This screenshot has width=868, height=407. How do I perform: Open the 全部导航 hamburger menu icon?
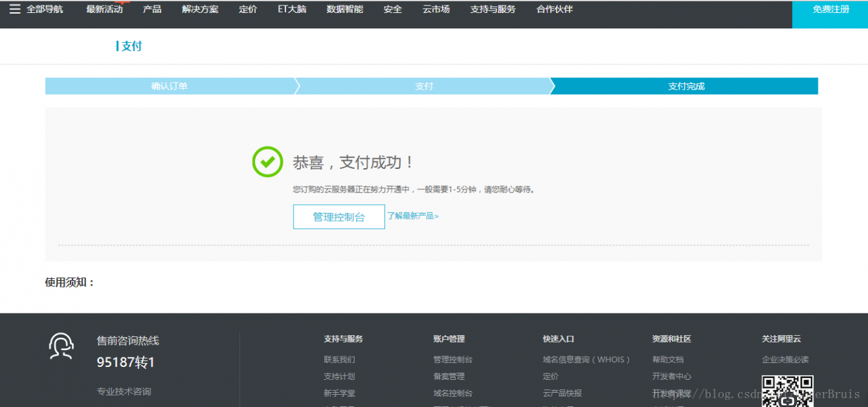point(15,9)
